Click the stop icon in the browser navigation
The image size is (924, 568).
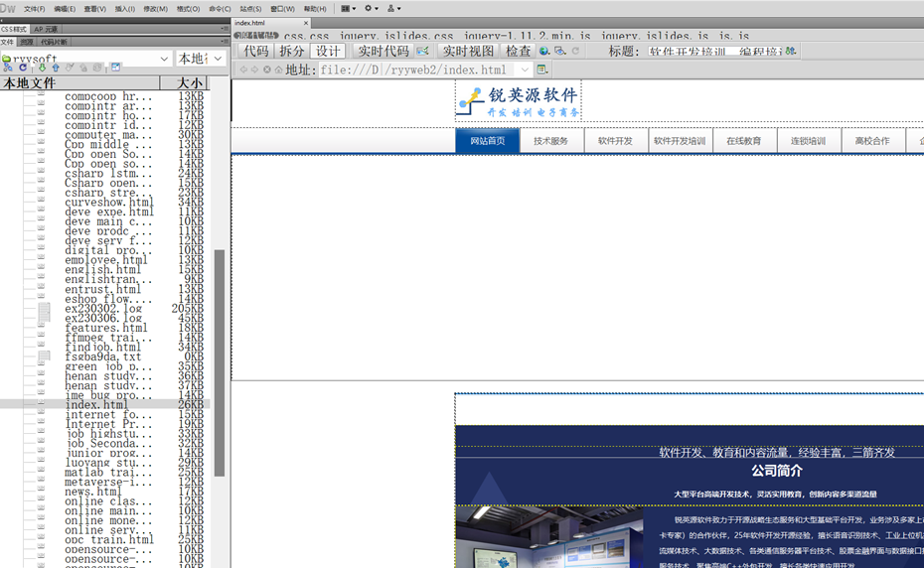[267, 70]
